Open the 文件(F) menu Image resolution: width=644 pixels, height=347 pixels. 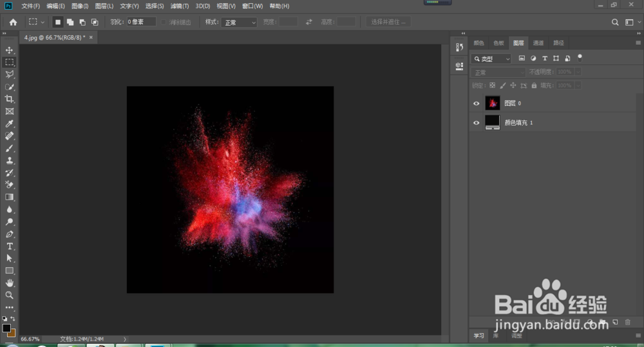(x=30, y=6)
